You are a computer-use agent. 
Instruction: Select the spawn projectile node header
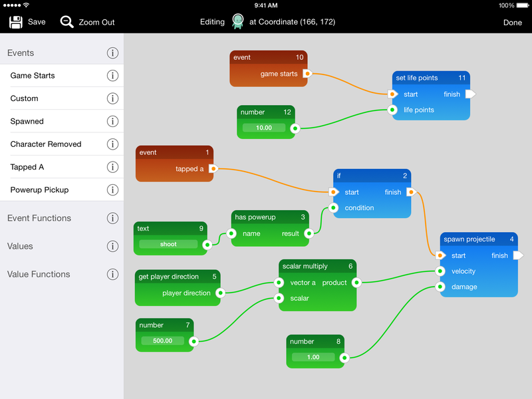tap(479, 239)
